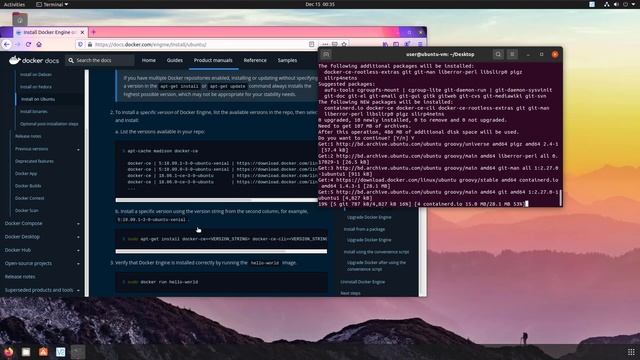Open the Terminal app menu in top bar
This screenshot has width=640, height=360.
[x=52, y=4]
